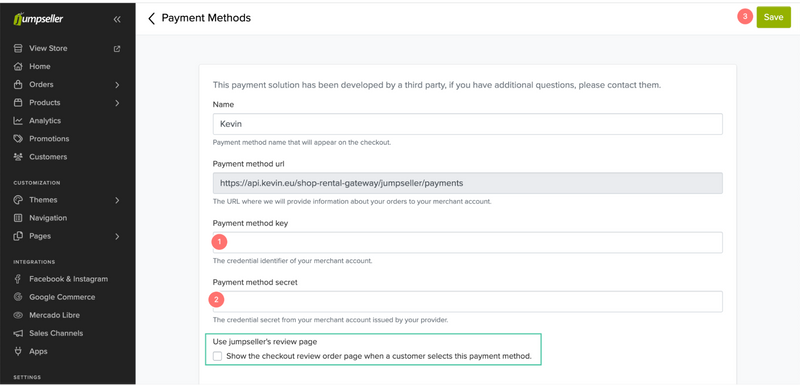Save the payment method settings

(773, 17)
